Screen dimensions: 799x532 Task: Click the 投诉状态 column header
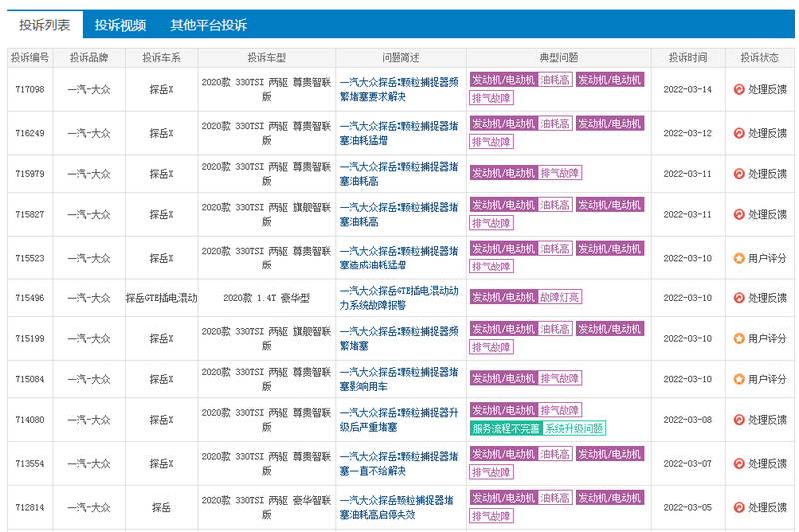click(759, 58)
